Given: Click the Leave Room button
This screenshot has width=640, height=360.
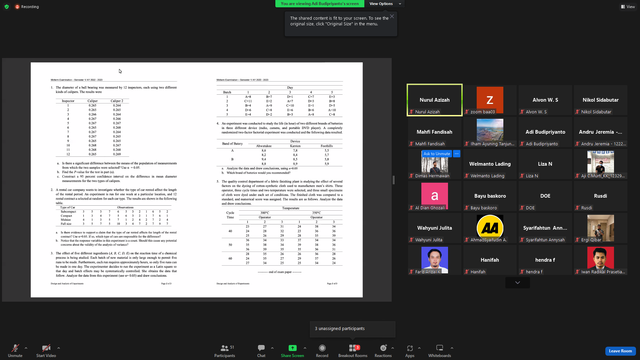Looking at the screenshot, I should pyautogui.click(x=620, y=351).
